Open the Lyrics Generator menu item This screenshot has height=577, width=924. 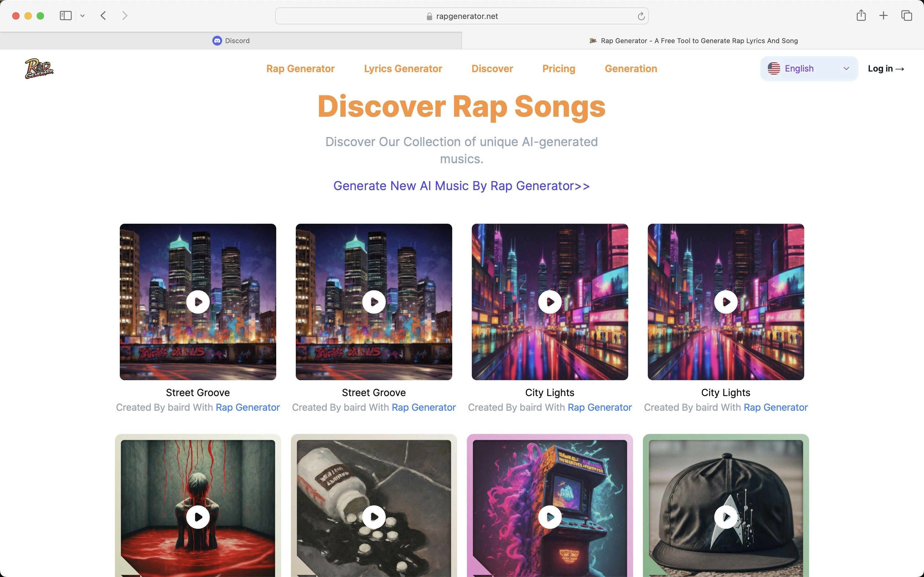[x=403, y=69]
